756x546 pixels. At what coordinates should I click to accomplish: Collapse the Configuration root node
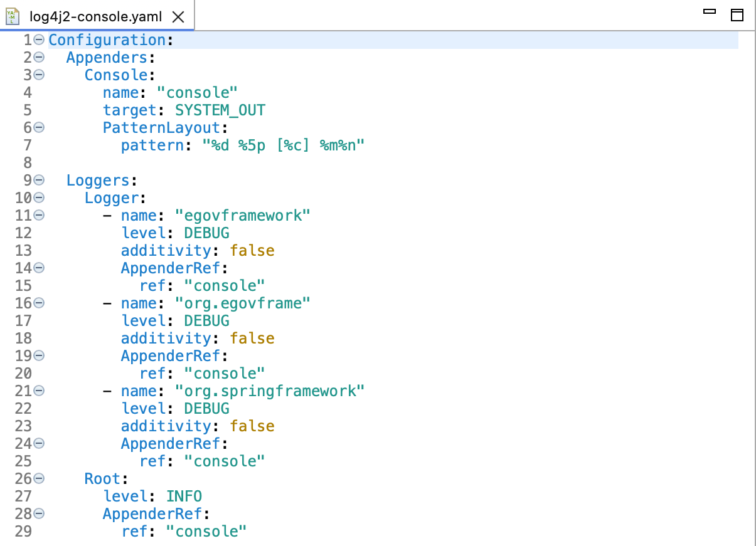38,39
